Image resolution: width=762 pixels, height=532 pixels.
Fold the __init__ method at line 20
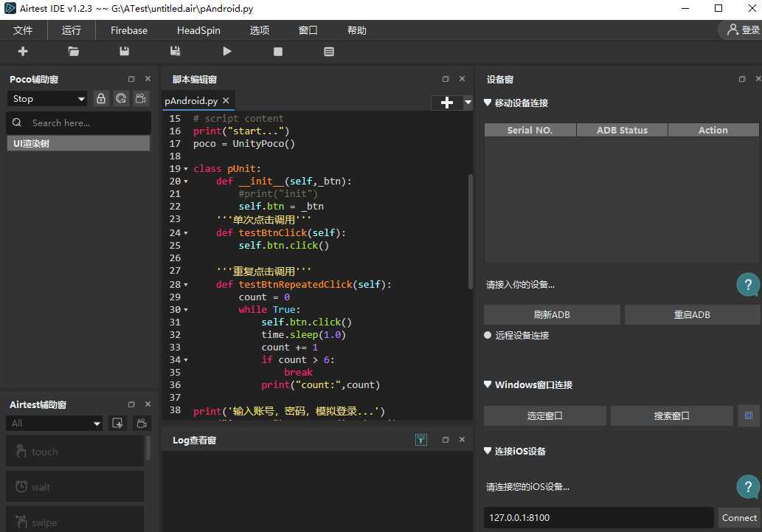pyautogui.click(x=186, y=182)
